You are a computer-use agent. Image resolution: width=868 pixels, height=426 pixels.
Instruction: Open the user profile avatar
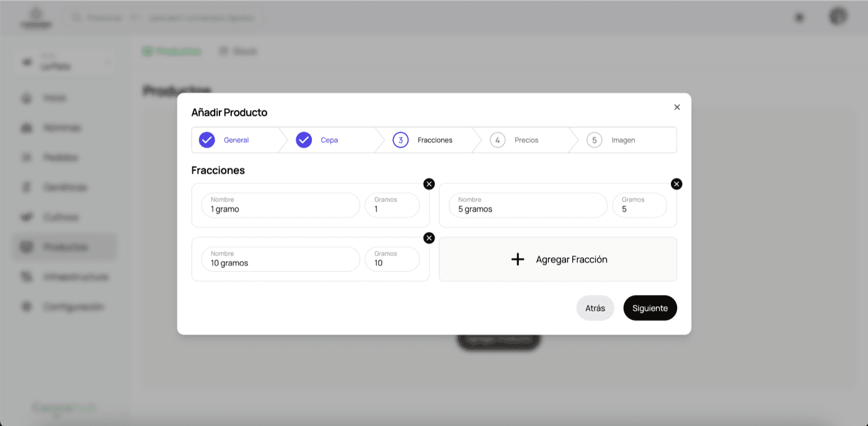838,17
